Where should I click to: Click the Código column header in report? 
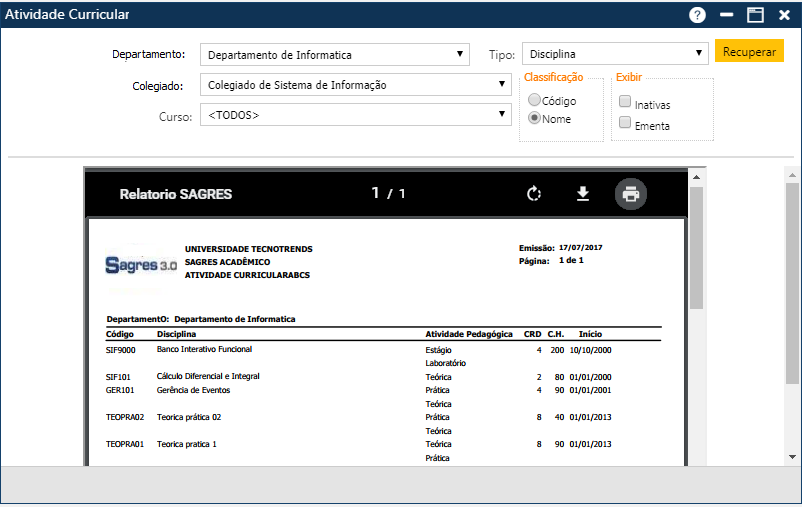(120, 334)
